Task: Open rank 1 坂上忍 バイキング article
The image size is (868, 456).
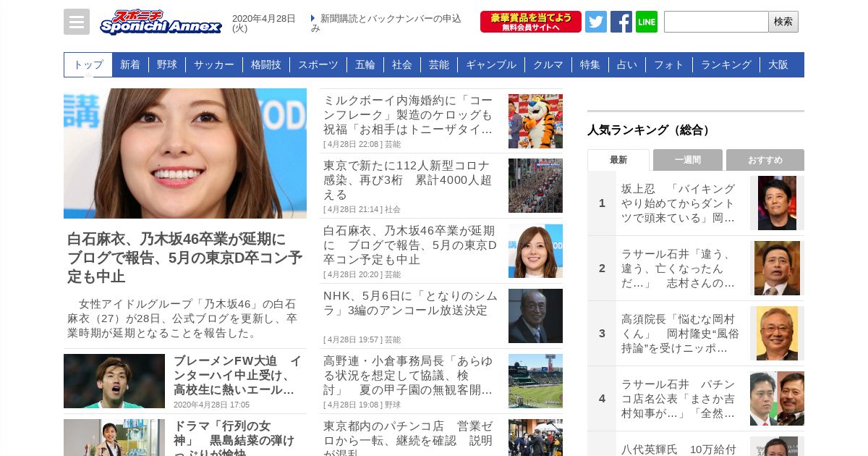Action: (680, 203)
